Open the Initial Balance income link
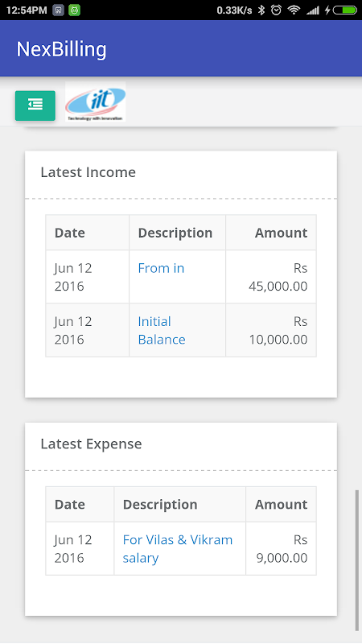 click(x=162, y=330)
